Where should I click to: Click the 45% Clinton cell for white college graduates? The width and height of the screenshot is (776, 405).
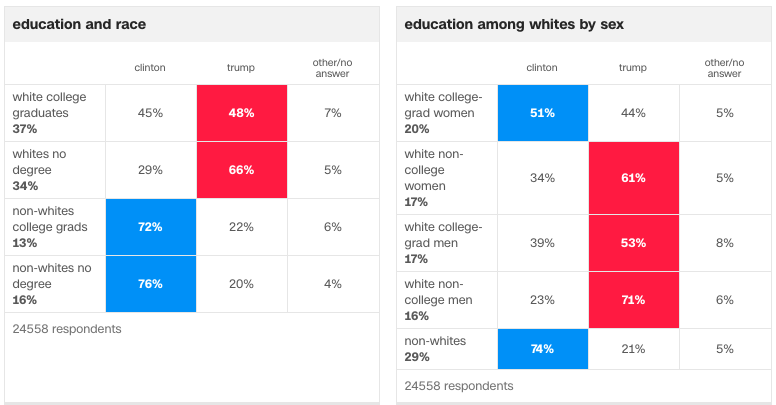coord(150,113)
